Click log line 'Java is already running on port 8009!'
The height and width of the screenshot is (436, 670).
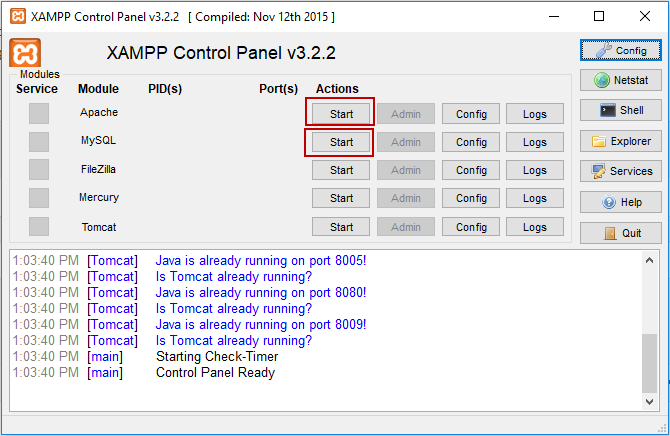(261, 324)
